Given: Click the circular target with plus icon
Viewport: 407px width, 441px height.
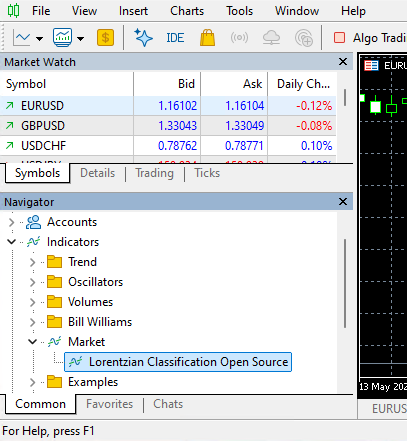Looking at the screenshot, I should tap(304, 38).
